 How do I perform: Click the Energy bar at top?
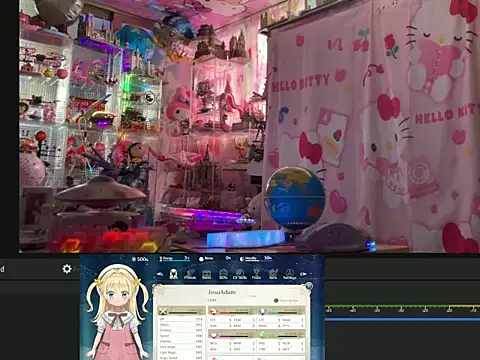pyautogui.click(x=175, y=259)
